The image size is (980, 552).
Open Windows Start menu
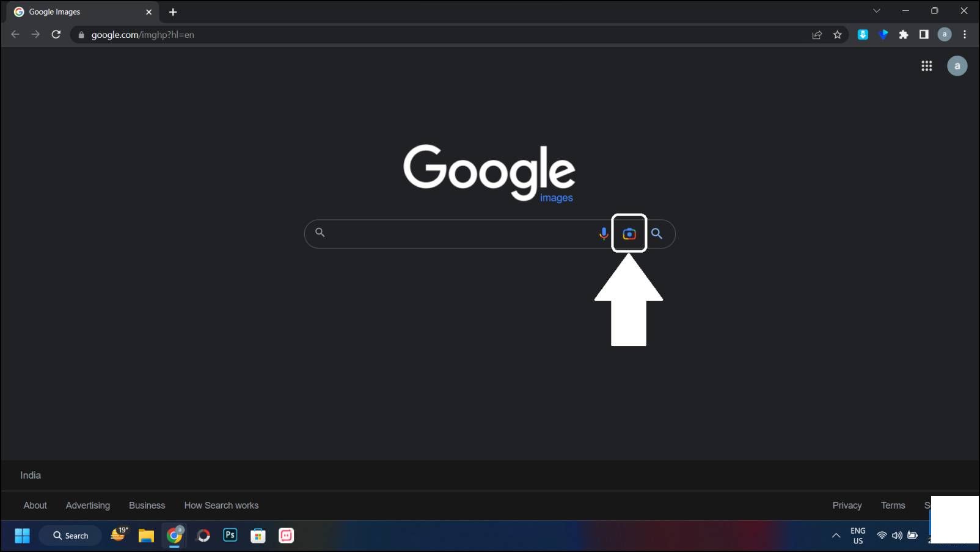(23, 536)
